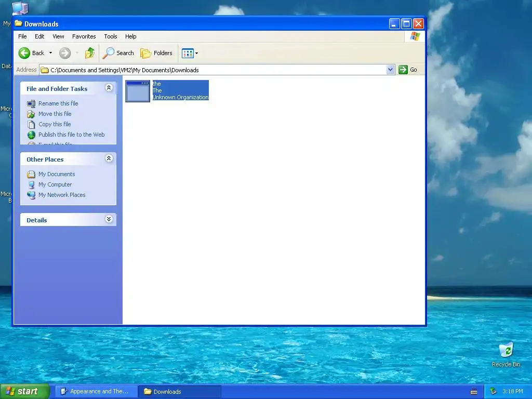Image resolution: width=532 pixels, height=399 pixels.
Task: Open the File menu
Action: 22,36
